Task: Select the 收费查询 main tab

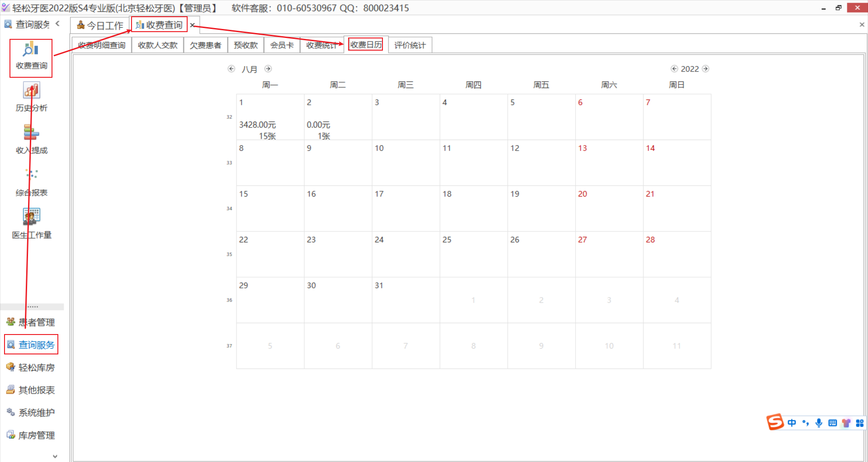Action: point(159,25)
